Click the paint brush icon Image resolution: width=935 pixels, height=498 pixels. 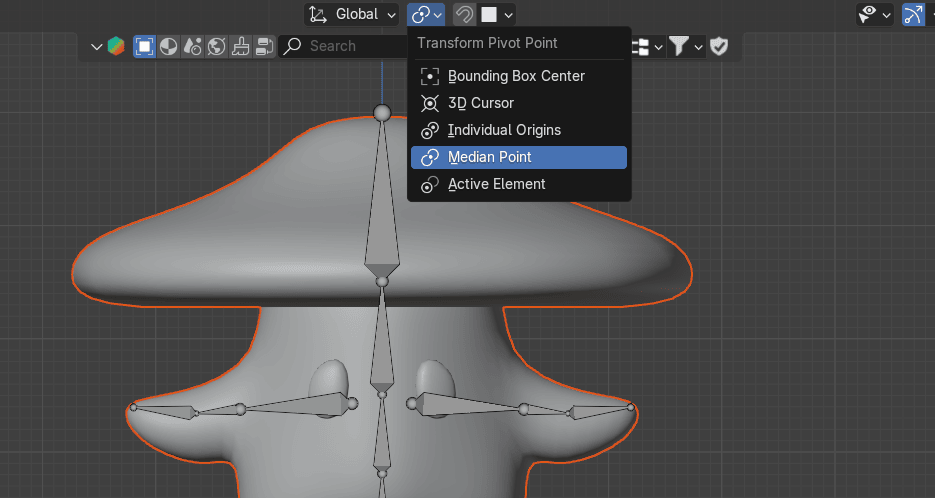point(241,46)
